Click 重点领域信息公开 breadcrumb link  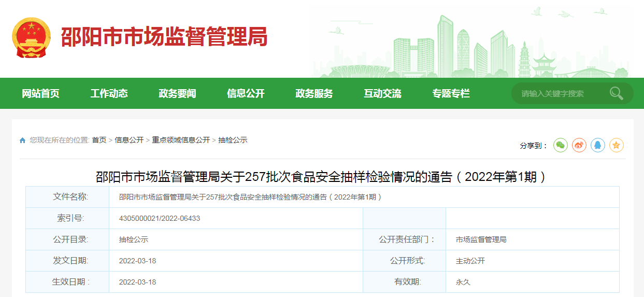click(x=181, y=140)
